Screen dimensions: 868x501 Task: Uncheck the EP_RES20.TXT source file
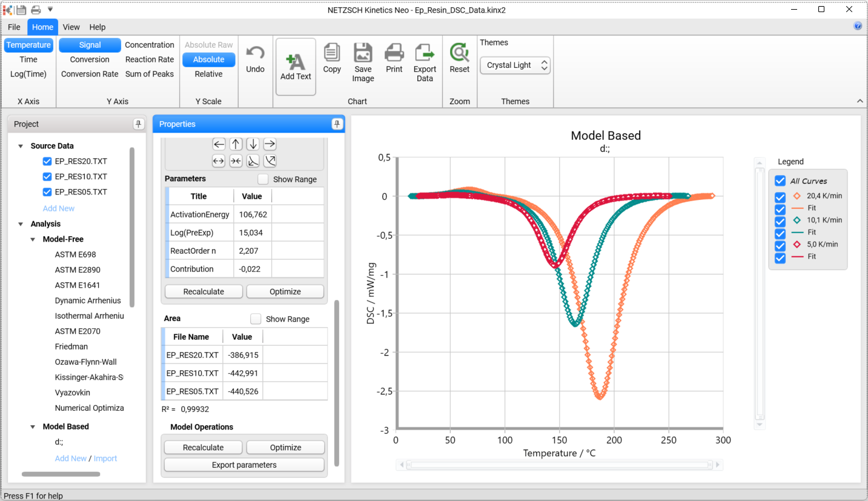[47, 161]
